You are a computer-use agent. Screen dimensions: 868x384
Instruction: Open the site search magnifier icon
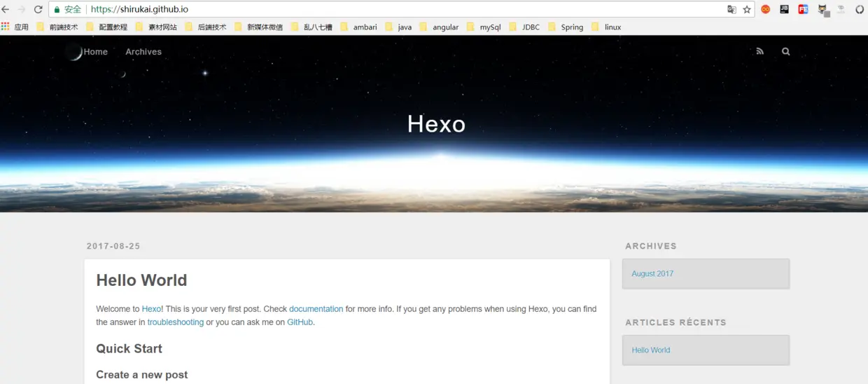click(786, 51)
